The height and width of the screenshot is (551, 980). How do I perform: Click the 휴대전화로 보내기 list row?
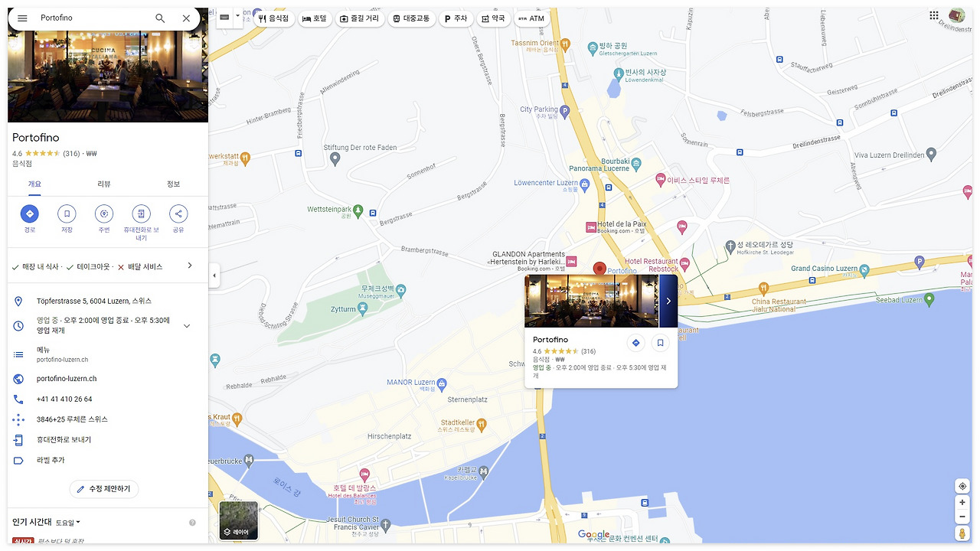108,440
